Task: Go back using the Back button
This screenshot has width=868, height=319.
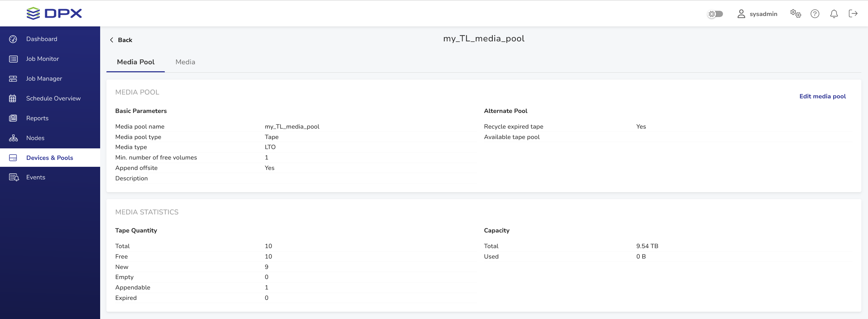Action: (121, 40)
